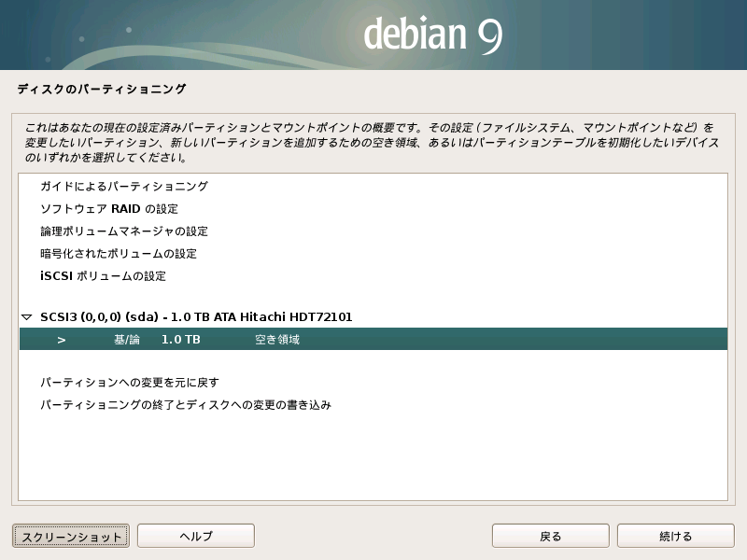Click the 空き領域 free space label
Viewport: 747px width, 560px height.
pos(277,340)
